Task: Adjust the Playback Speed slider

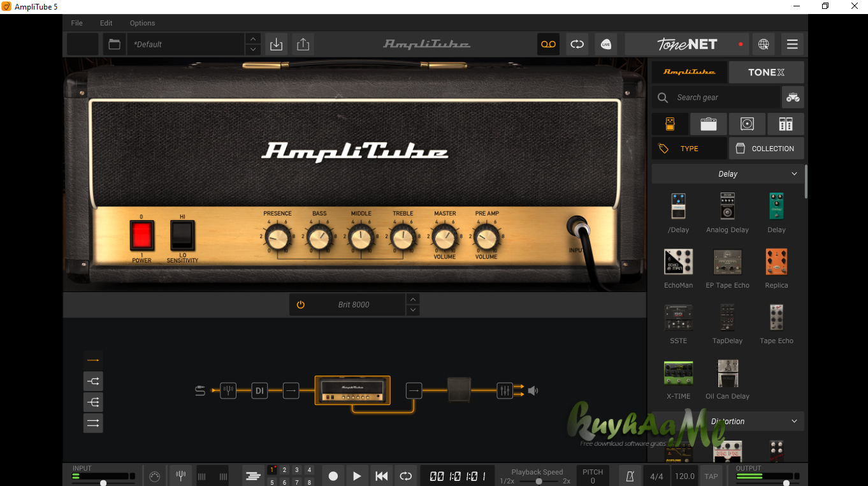Action: (x=537, y=482)
